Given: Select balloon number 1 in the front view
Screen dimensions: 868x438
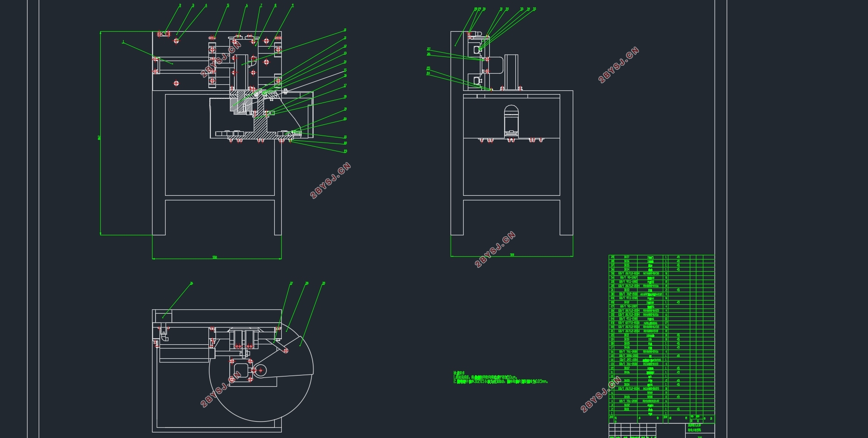Looking at the screenshot, I should 123,42.
